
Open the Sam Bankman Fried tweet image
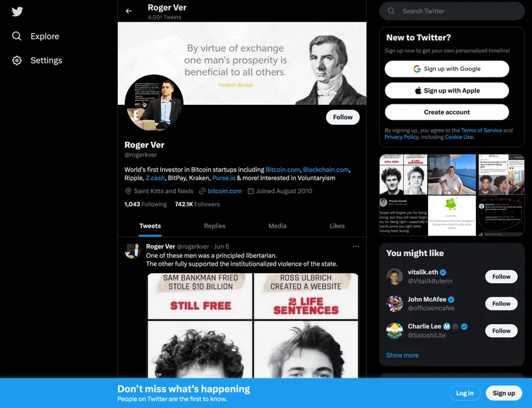click(200, 325)
